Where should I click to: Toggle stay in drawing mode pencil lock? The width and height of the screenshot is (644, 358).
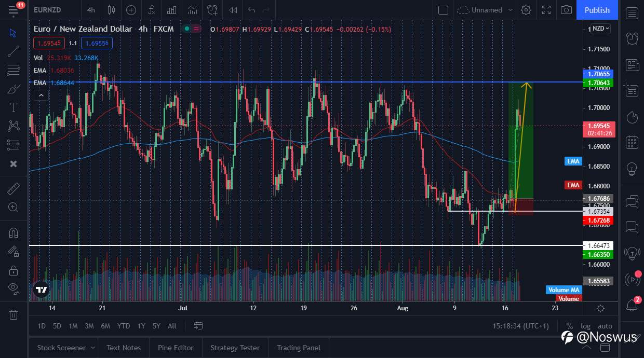point(14,252)
